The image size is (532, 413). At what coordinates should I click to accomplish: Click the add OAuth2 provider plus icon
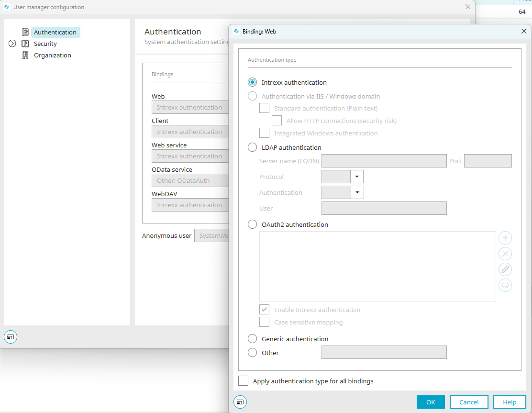tap(505, 238)
